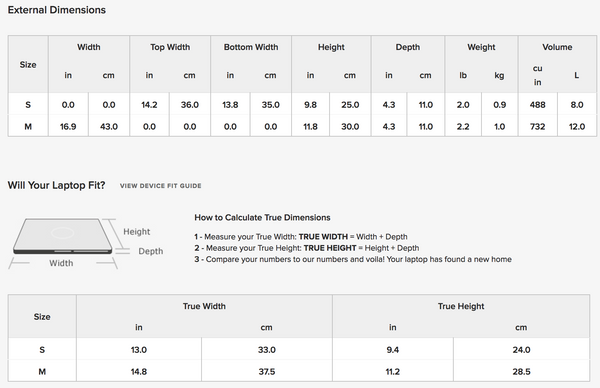This screenshot has width=600, height=388.
Task: Select the Top Width column header
Action: pyautogui.click(x=170, y=47)
